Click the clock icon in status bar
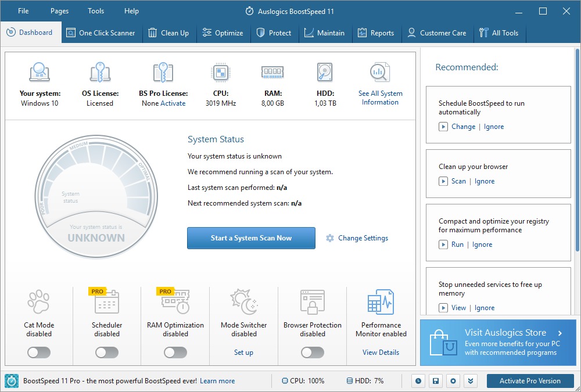581x392 pixels. (x=418, y=381)
